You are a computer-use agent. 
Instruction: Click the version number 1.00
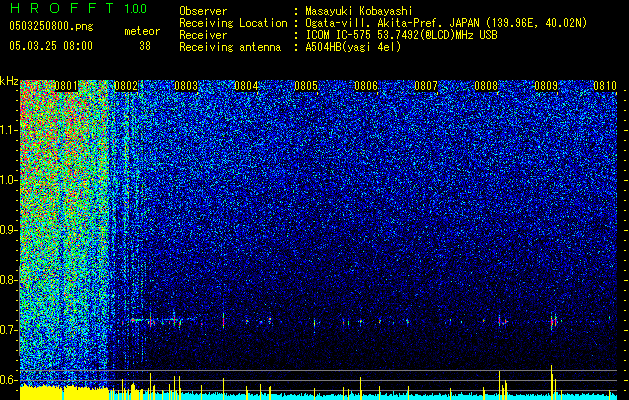[136, 9]
